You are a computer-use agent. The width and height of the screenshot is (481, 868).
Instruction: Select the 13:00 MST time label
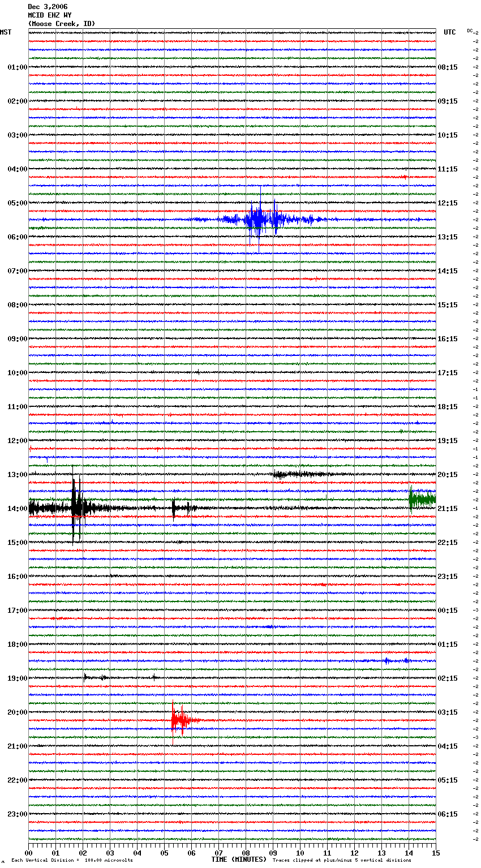coord(17,475)
